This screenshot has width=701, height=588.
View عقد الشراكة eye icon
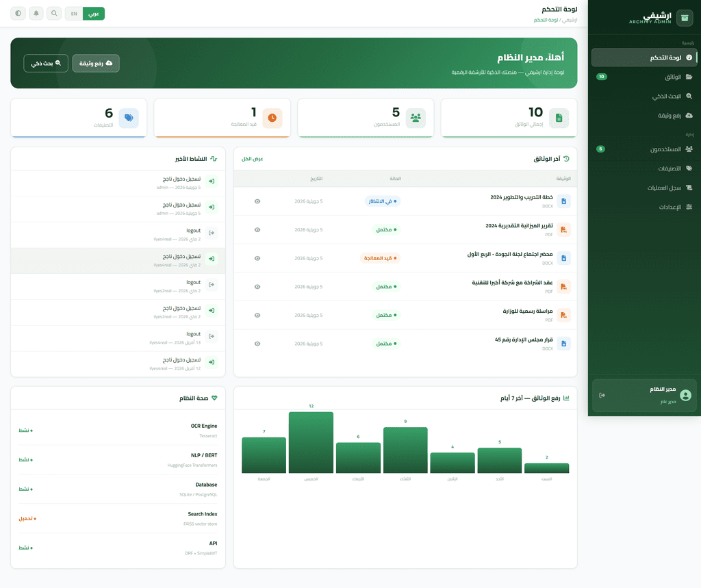(257, 287)
